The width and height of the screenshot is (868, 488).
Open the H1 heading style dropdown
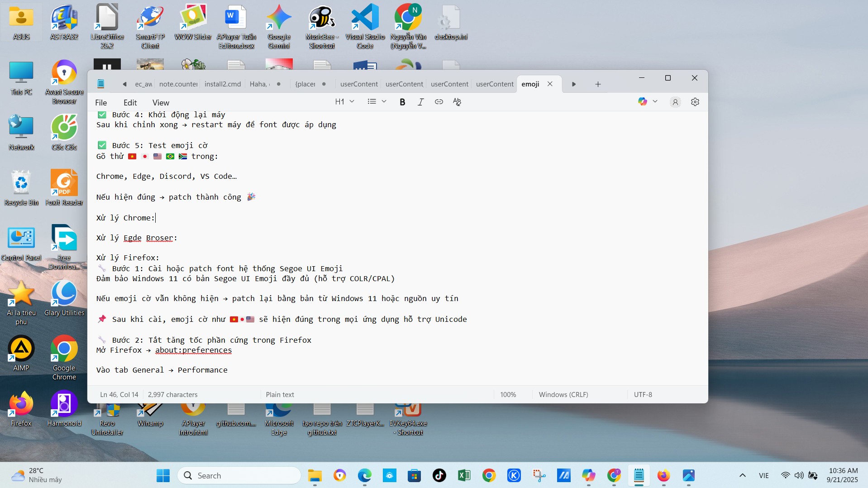tap(344, 101)
